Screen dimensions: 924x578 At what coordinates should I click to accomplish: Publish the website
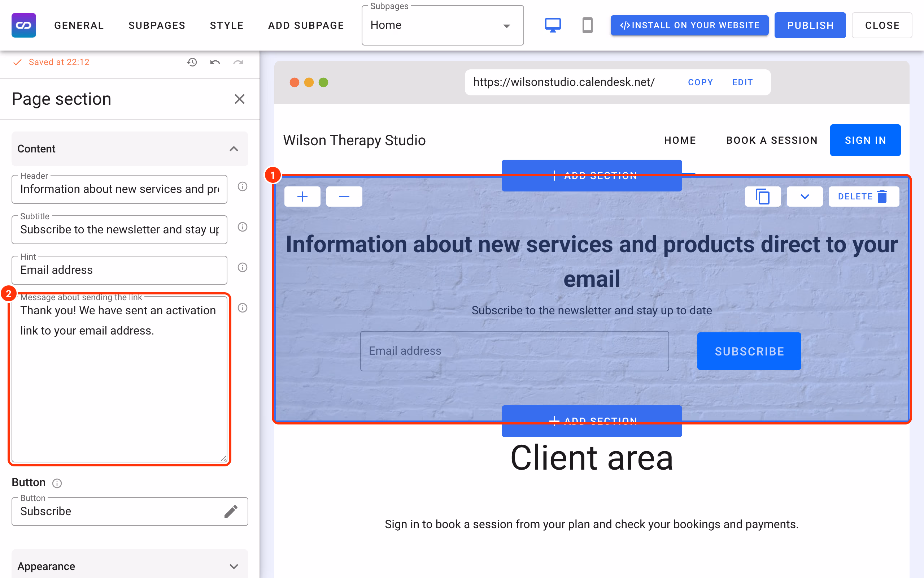(x=810, y=25)
